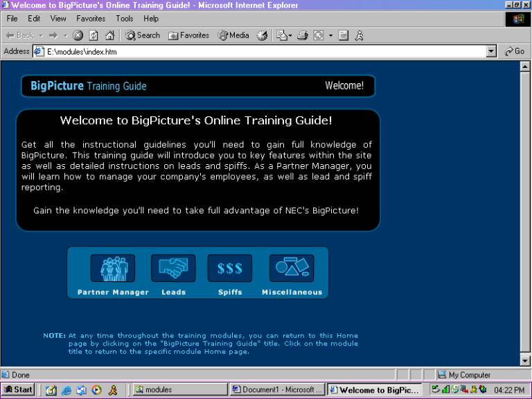Open the Media toolbar button
Viewport: 532px width, 399px height.
click(233, 35)
